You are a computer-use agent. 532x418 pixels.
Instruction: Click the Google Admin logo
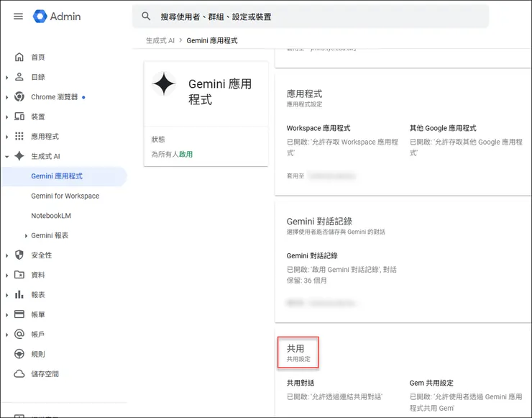point(57,17)
